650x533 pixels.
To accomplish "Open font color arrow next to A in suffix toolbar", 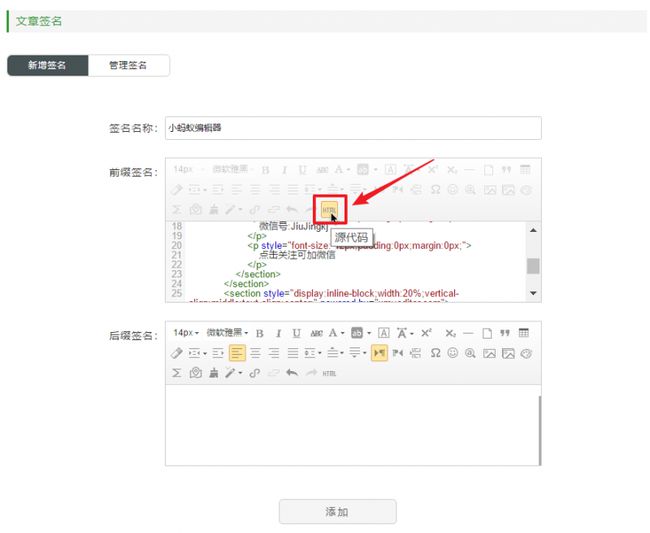I will [x=343, y=333].
